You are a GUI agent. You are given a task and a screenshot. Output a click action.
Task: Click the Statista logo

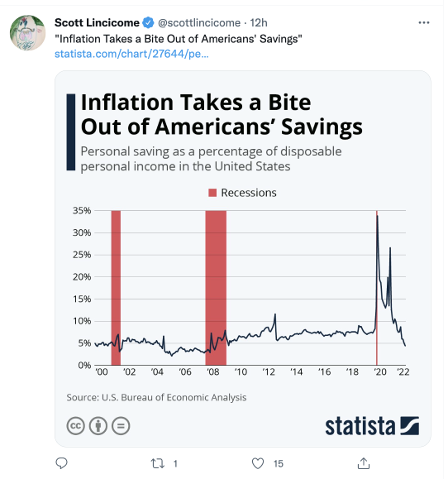(x=372, y=426)
